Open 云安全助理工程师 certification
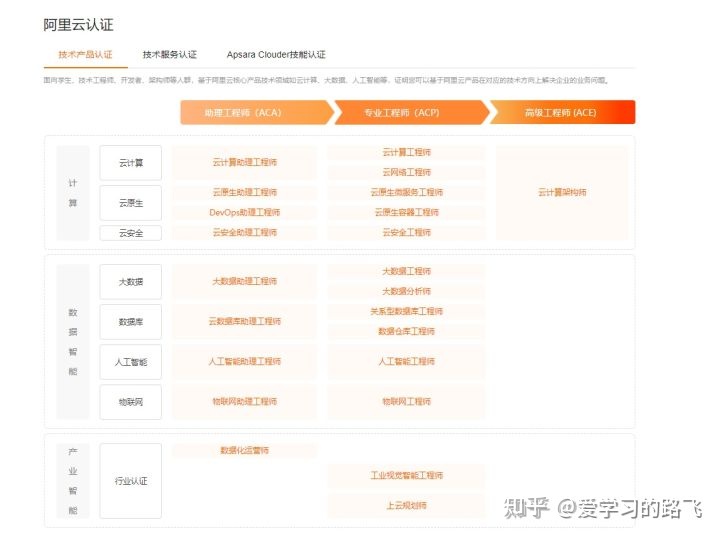Screen dimensions: 720x538 point(245,233)
